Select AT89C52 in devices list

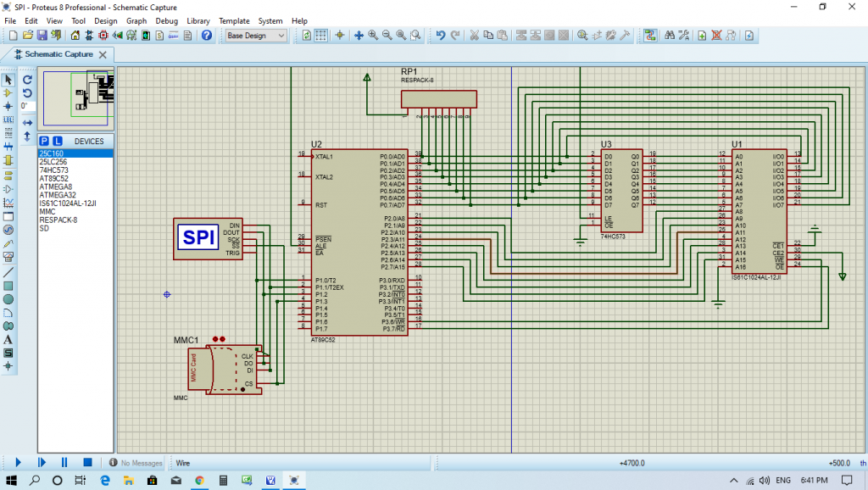pos(54,178)
